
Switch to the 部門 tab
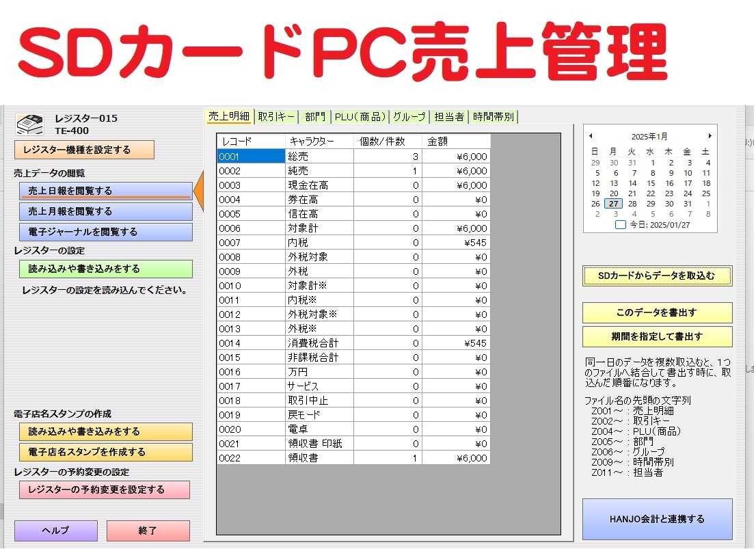pyautogui.click(x=315, y=117)
